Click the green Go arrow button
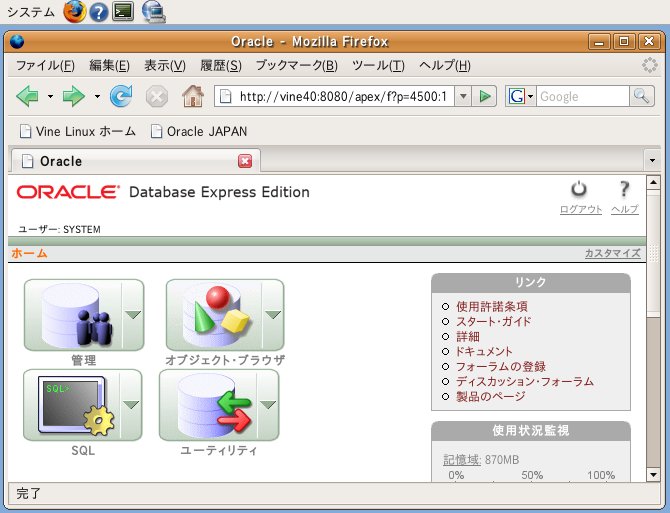 (485, 97)
